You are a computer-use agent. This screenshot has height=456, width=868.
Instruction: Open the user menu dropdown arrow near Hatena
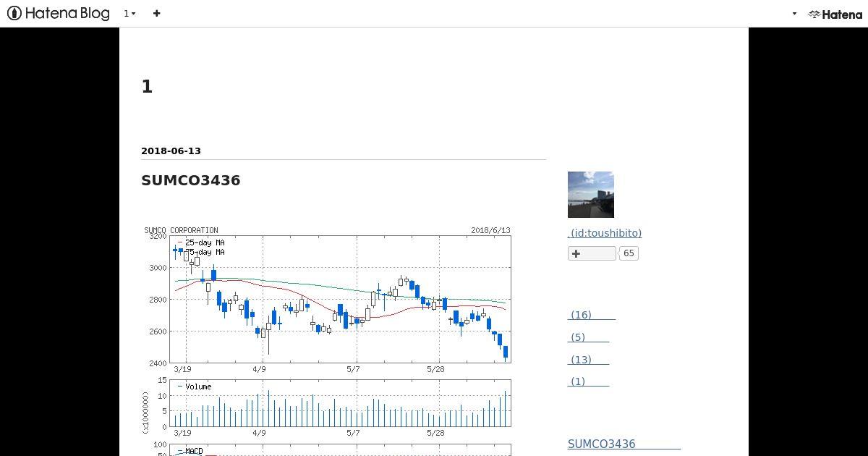coord(794,14)
